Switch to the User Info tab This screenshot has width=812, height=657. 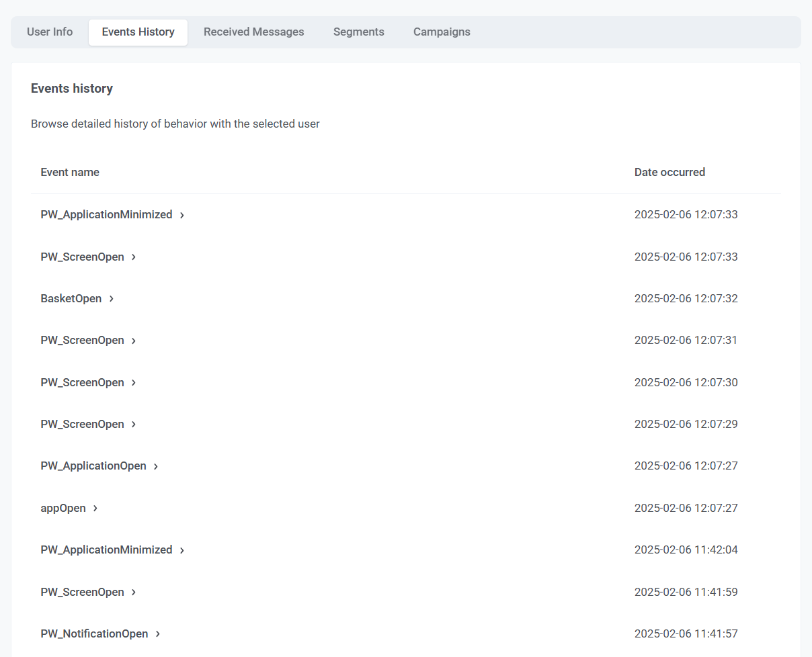[x=50, y=32]
